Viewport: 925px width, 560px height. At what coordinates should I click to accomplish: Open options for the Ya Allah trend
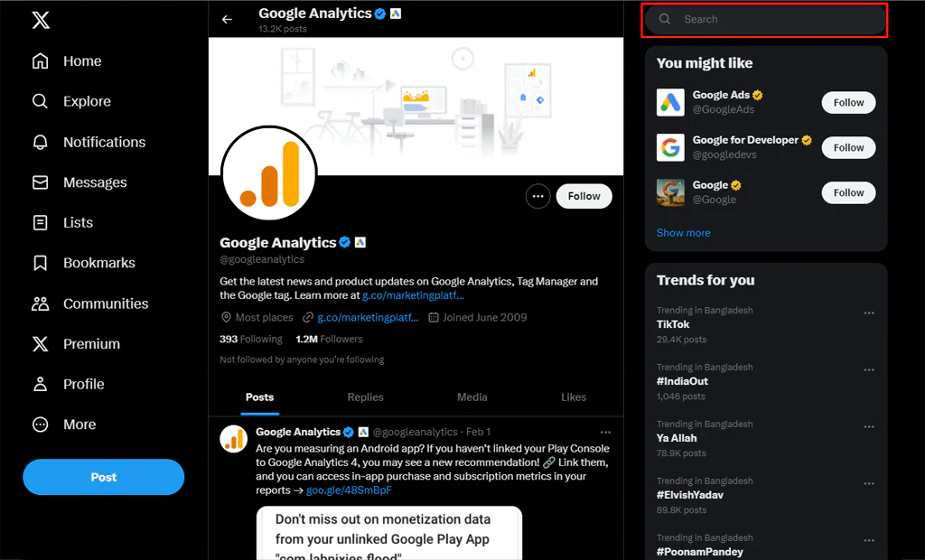869,426
